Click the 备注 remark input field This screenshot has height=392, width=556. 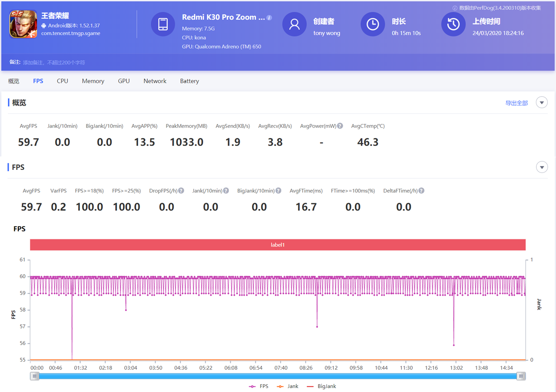click(x=54, y=63)
